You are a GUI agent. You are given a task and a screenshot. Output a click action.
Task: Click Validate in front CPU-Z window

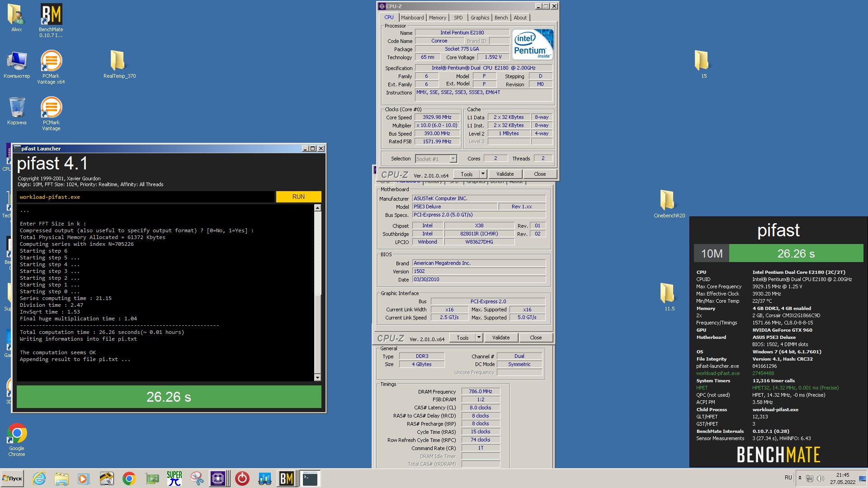click(505, 174)
